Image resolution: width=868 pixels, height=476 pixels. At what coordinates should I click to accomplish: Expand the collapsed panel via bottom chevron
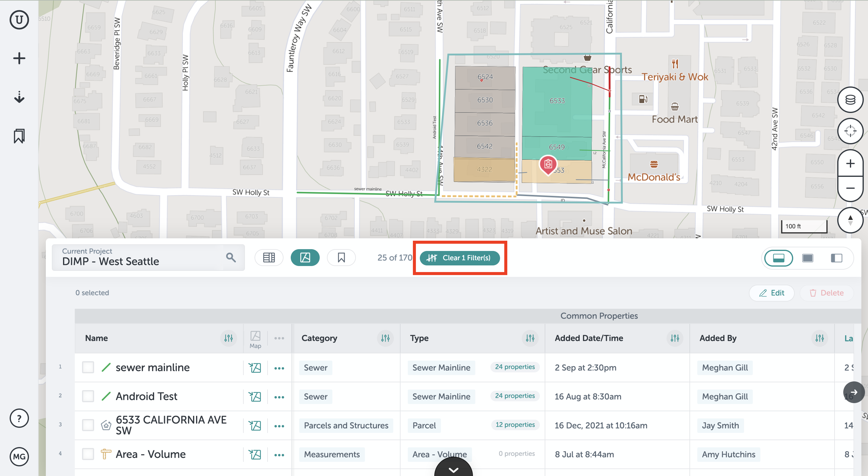453,471
